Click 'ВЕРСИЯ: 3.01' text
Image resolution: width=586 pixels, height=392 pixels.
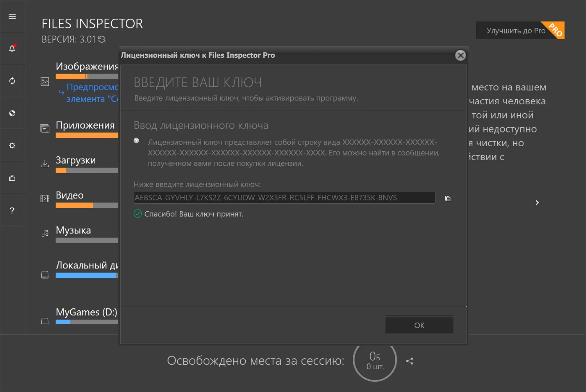pos(69,39)
